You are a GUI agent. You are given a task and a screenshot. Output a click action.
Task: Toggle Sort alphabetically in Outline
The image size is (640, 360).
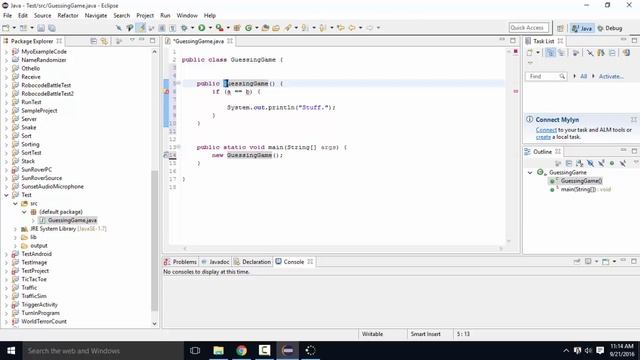(580, 163)
